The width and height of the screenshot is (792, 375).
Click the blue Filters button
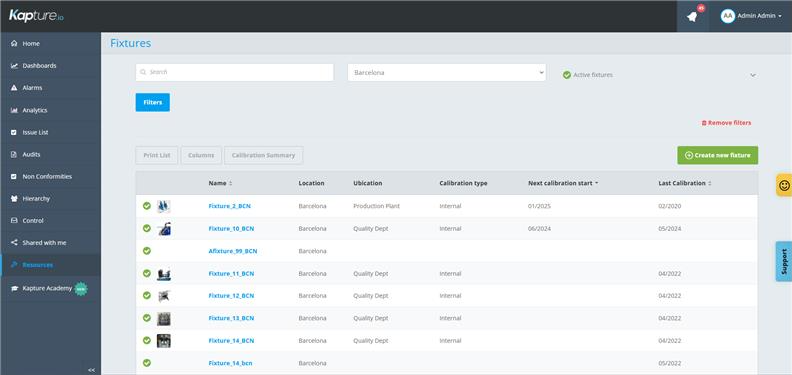pyautogui.click(x=153, y=102)
